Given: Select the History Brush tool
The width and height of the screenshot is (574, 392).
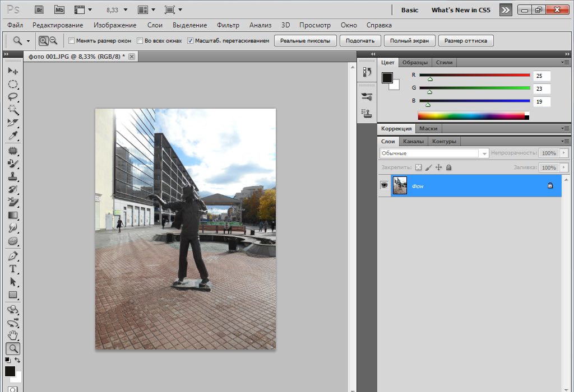Looking at the screenshot, I should (13, 189).
